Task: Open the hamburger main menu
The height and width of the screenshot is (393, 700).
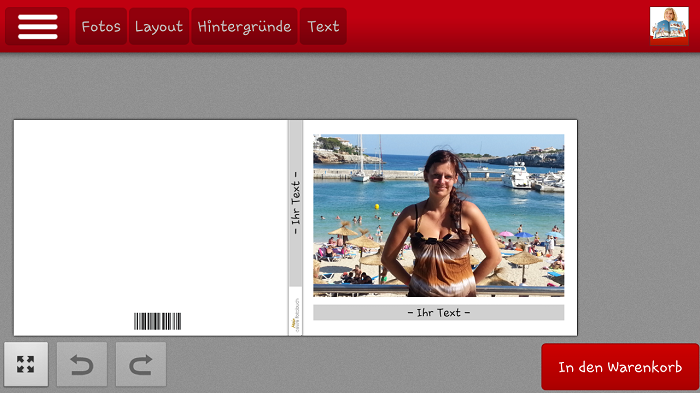Action: 37,26
